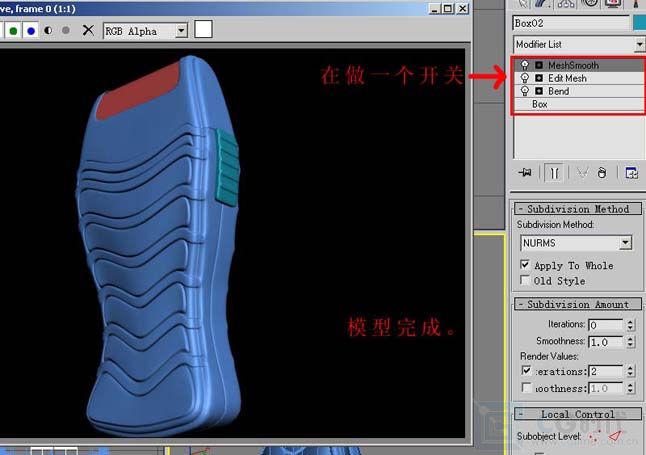Screen dimensions: 646x455
Task: Select MeshSmooth in the modifier stack
Action: pos(573,66)
